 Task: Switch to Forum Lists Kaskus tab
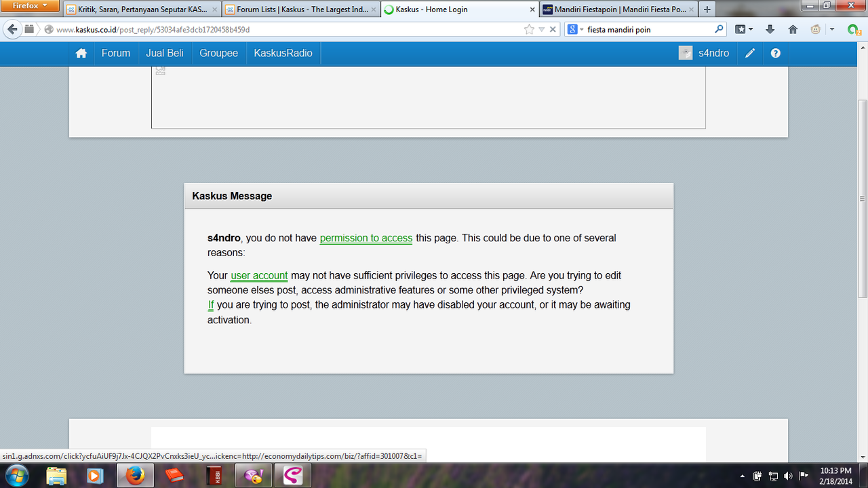point(300,9)
